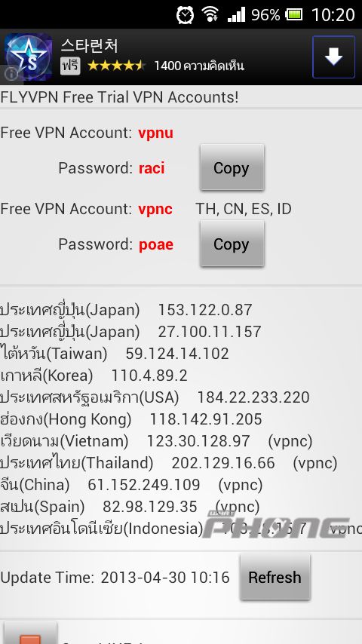Tap the ad download arrow icon
362x644 pixels.
coord(333,57)
